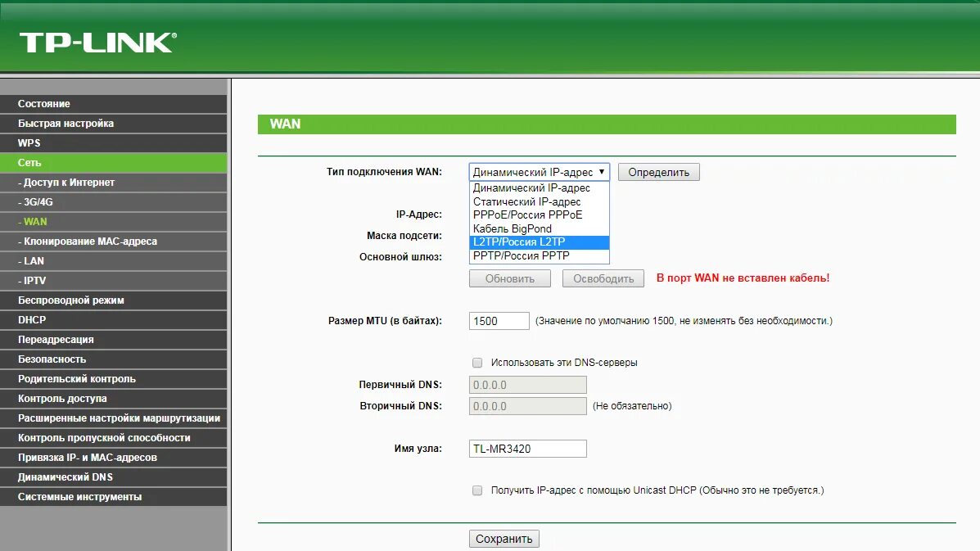Click the IP-Адрес label
980x551 pixels.
click(418, 215)
